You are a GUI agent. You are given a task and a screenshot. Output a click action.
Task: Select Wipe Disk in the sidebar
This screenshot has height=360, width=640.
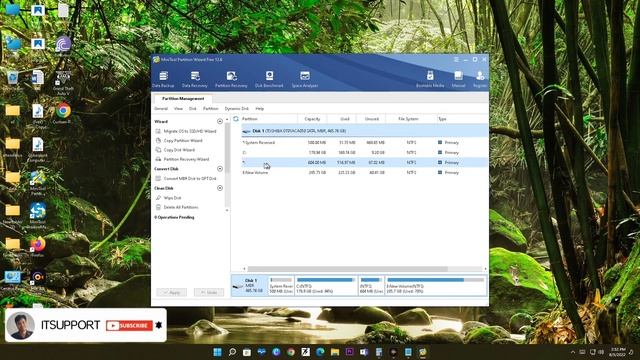169,198
